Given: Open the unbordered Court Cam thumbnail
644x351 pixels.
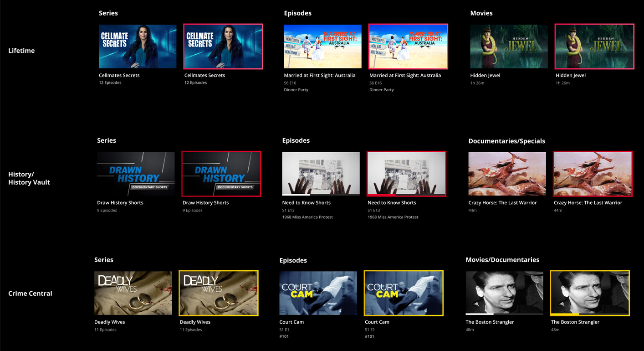Looking at the screenshot, I should click(x=318, y=293).
